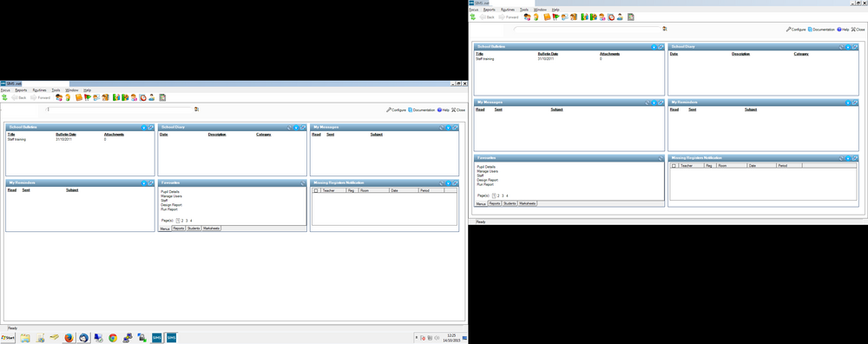Click the alarm clock icon in right window toolbar

tap(611, 17)
